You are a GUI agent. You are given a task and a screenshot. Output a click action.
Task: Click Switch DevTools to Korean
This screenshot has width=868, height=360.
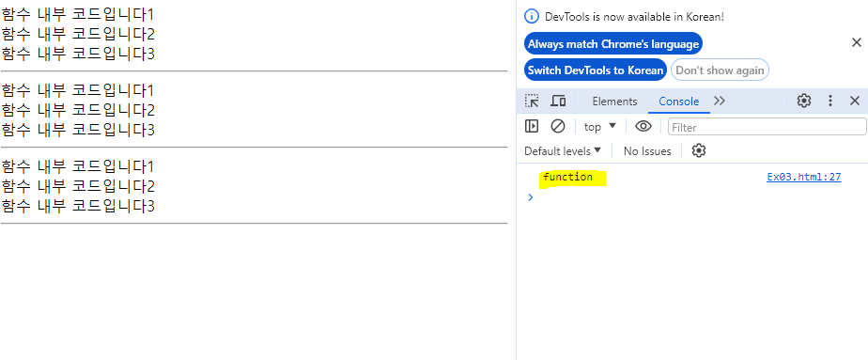point(595,70)
